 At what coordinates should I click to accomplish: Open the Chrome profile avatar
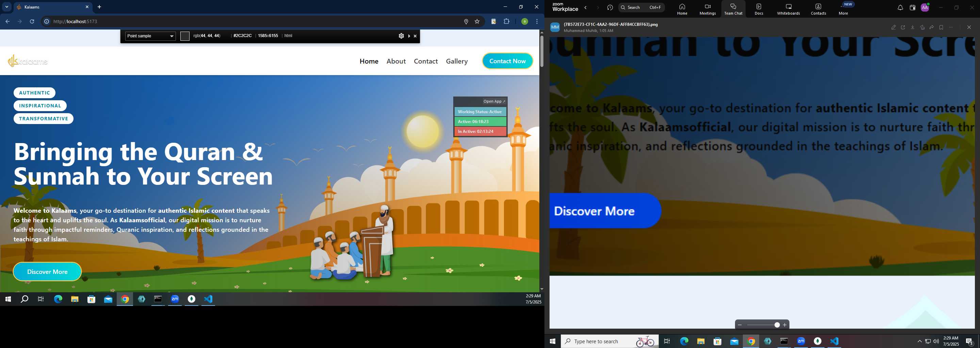(525, 22)
